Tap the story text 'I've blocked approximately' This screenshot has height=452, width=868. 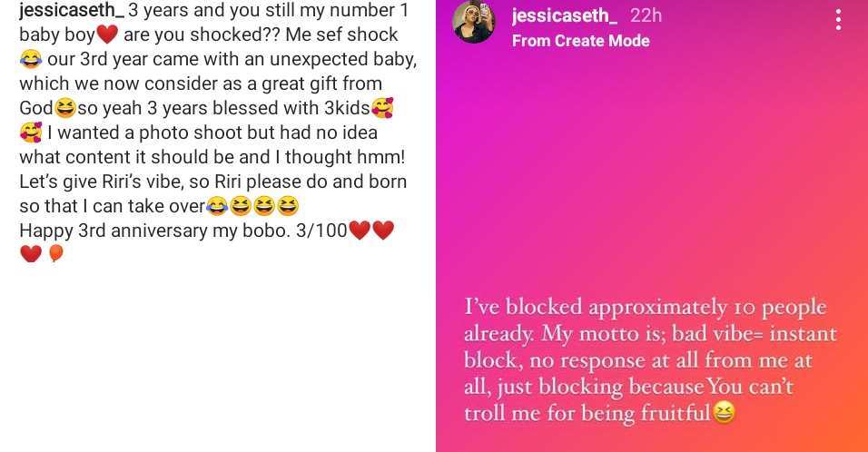point(645,307)
